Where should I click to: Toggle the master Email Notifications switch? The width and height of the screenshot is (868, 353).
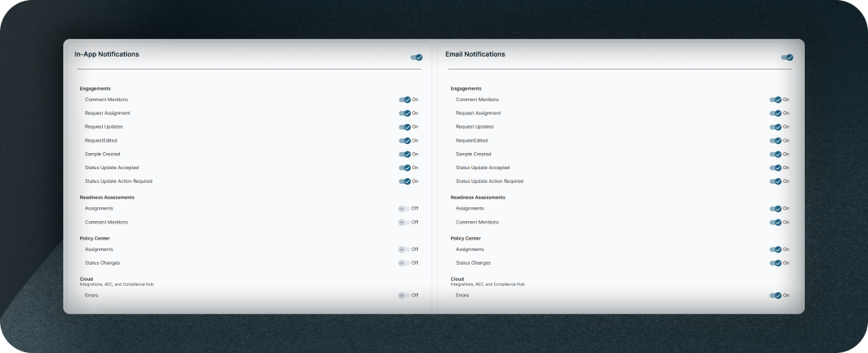[x=787, y=57]
